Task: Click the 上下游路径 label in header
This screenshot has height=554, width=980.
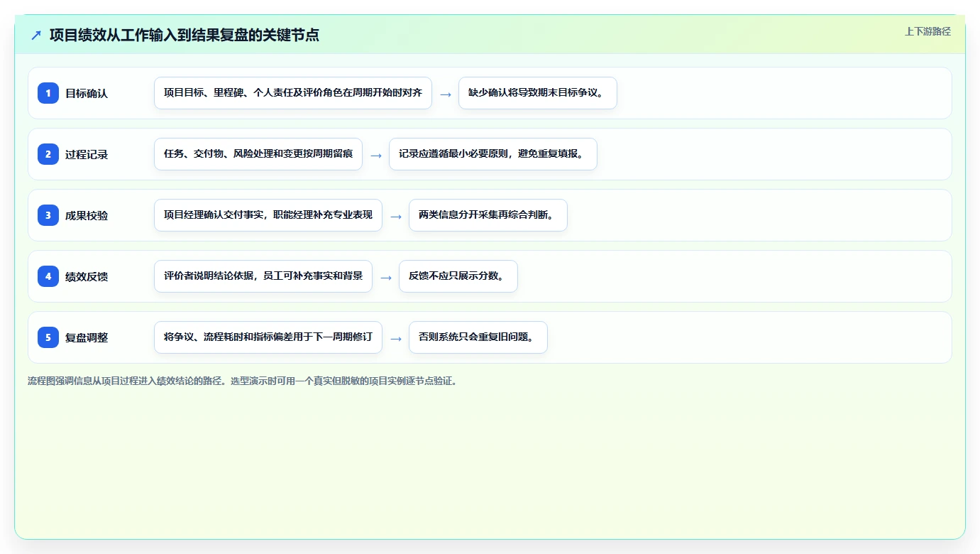Action: (927, 31)
